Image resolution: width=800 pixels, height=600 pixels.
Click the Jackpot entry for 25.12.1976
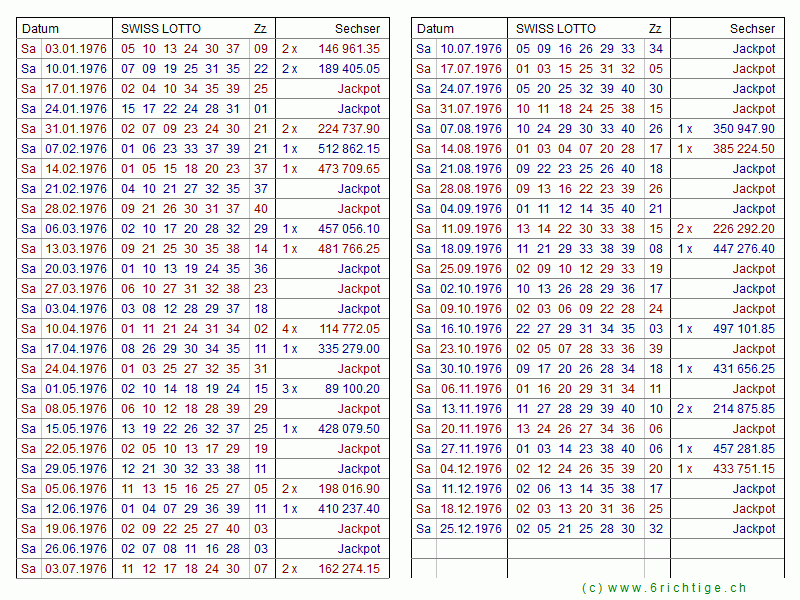(753, 529)
